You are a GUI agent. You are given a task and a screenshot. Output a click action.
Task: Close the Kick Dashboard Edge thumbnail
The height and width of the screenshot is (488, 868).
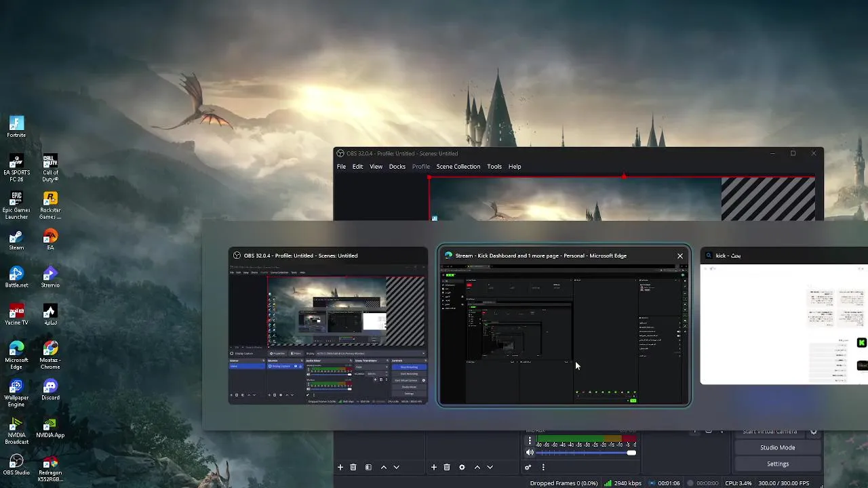[x=680, y=256]
